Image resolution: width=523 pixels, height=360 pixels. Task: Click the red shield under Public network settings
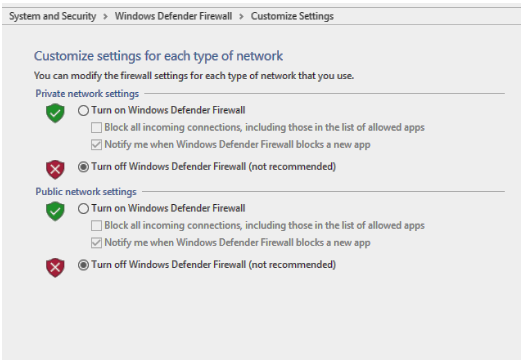(x=55, y=268)
